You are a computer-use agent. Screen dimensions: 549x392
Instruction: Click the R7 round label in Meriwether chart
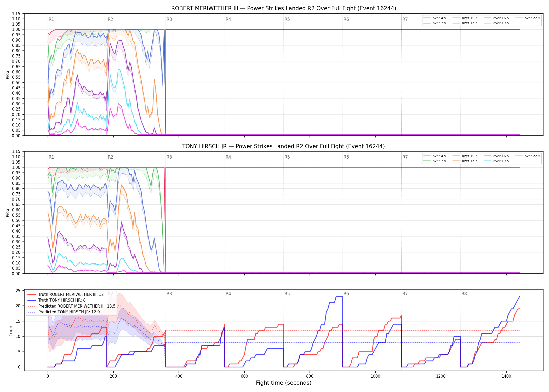[x=405, y=19]
